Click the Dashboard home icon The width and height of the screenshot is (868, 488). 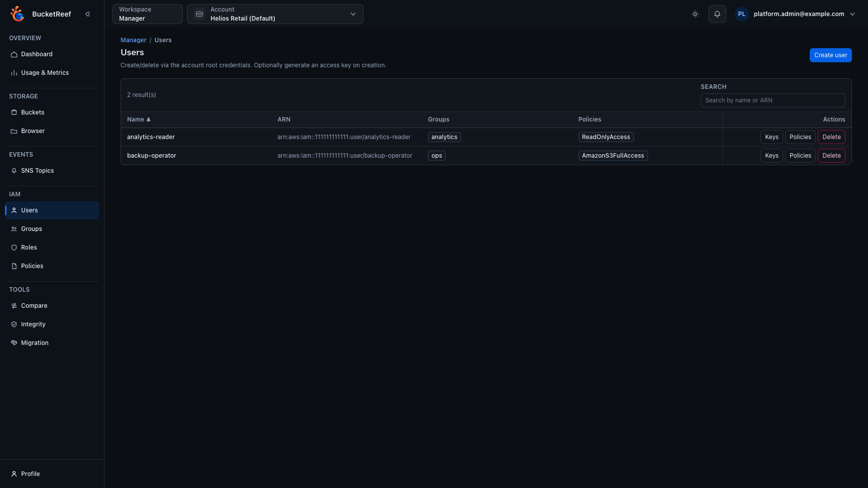[14, 54]
